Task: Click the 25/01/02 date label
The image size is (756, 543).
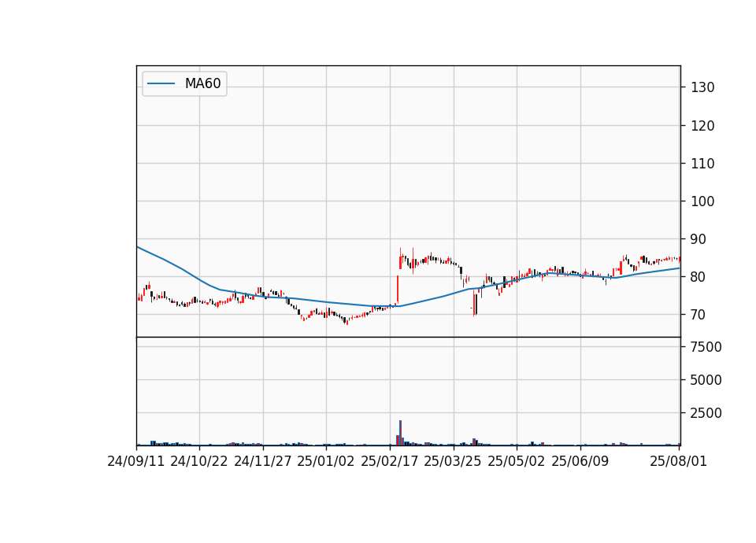Action: [x=326, y=461]
